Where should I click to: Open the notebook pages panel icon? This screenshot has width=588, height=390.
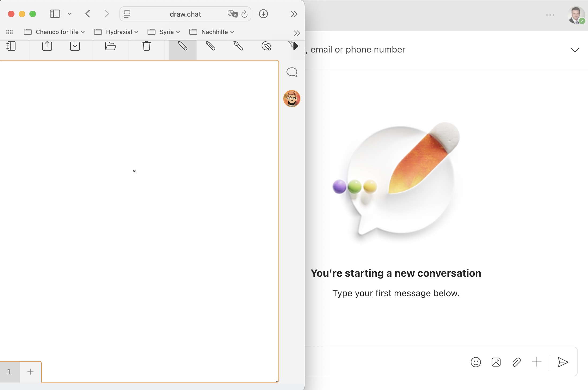(11, 46)
